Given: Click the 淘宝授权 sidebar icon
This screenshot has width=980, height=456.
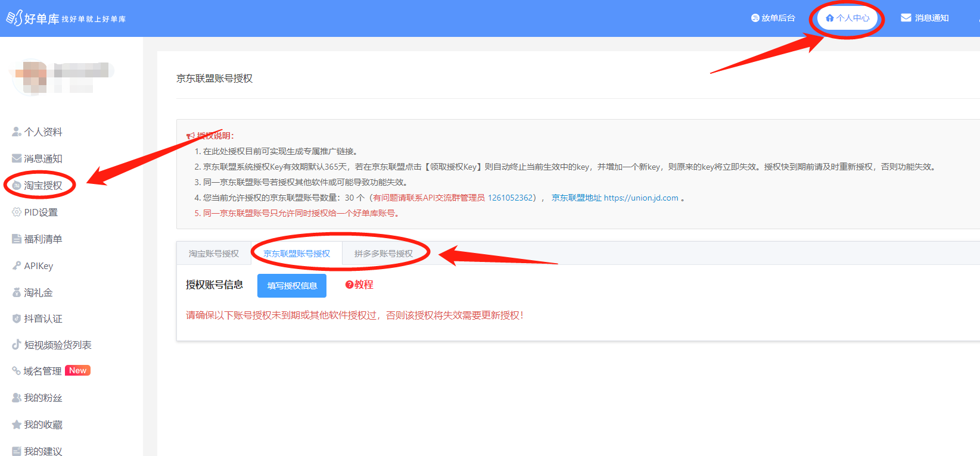Looking at the screenshot, I should (x=17, y=185).
